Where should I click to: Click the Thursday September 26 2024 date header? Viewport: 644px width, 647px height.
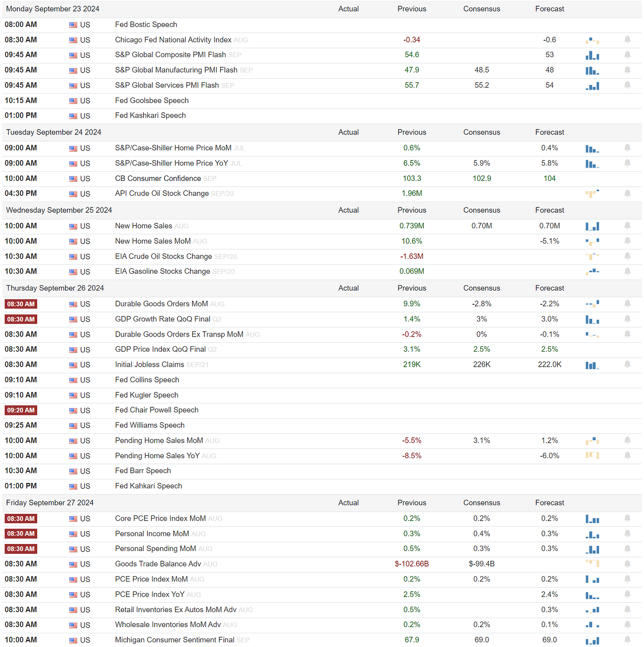tap(55, 288)
